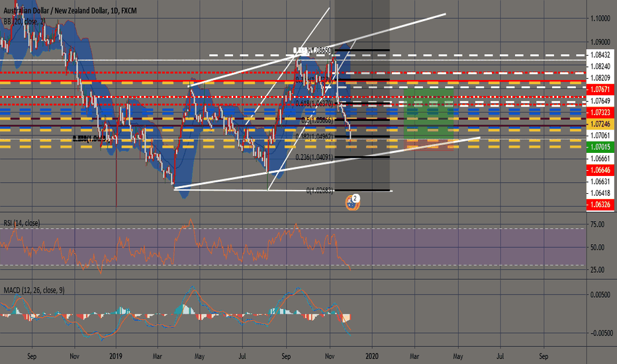Image resolution: width=617 pixels, height=364 pixels.
Task: Click the 2019 label on time axis
Action: tap(116, 355)
